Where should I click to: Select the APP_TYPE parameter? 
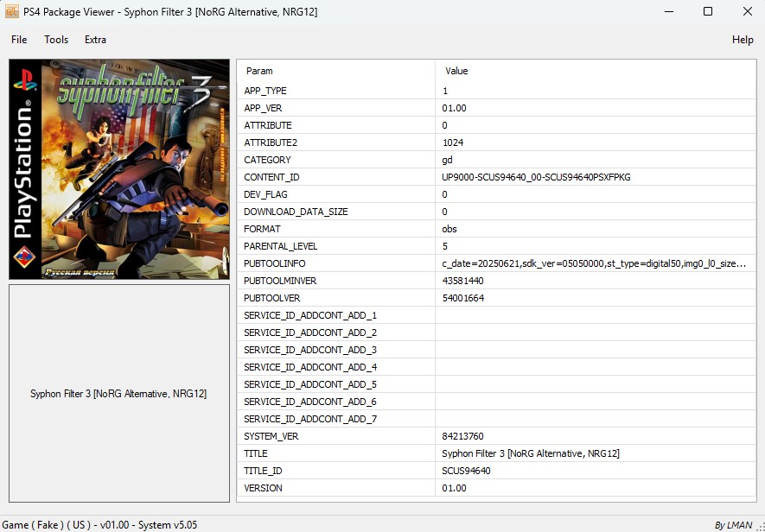265,91
